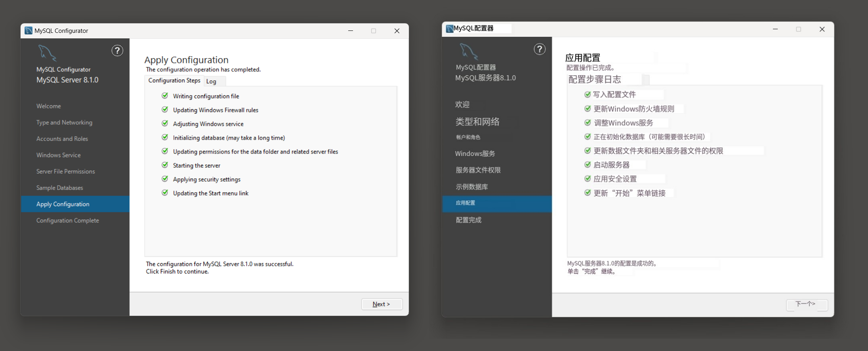Click green check beside Updating the Start menu link

[x=165, y=192]
